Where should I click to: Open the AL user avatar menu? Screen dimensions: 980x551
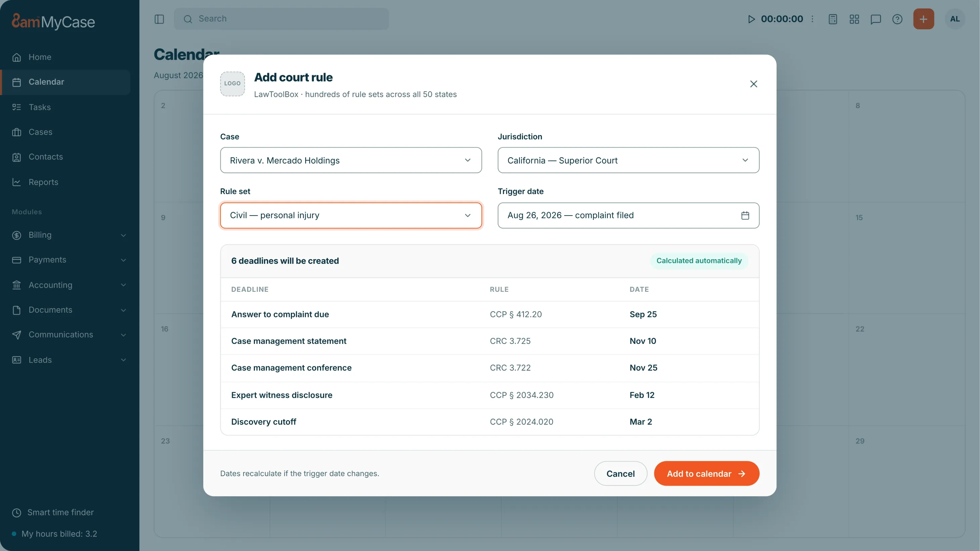[x=955, y=19]
